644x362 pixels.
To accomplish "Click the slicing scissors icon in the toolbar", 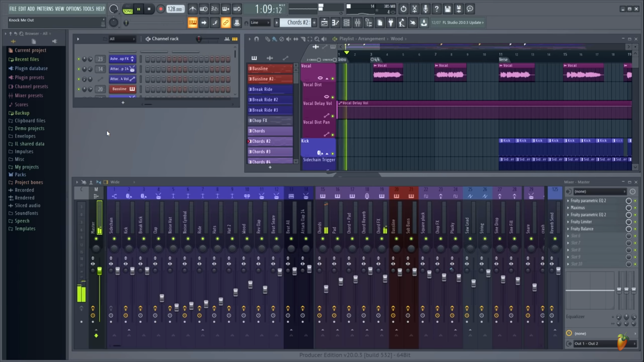I will point(414,8).
